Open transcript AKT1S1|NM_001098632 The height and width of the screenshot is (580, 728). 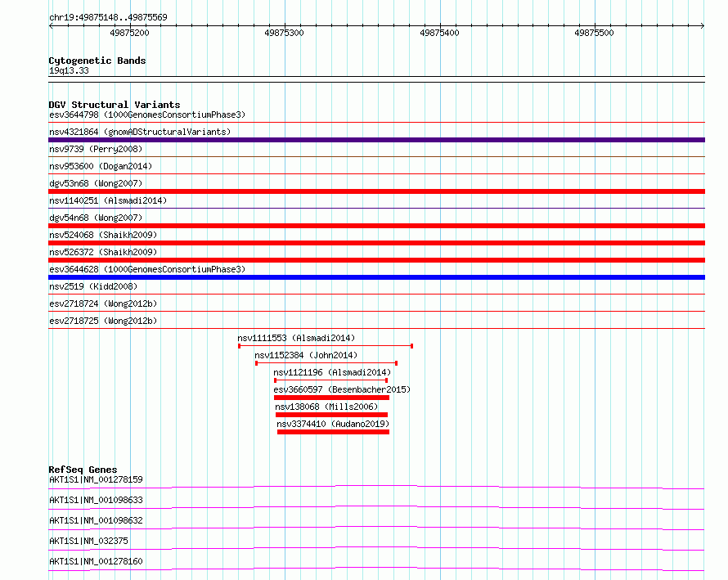pyautogui.click(x=96, y=520)
